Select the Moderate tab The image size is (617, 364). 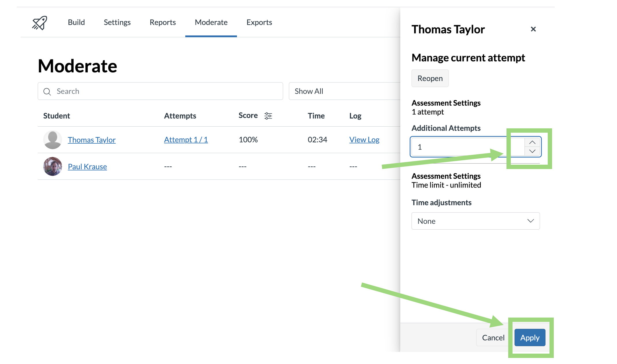[x=211, y=22]
